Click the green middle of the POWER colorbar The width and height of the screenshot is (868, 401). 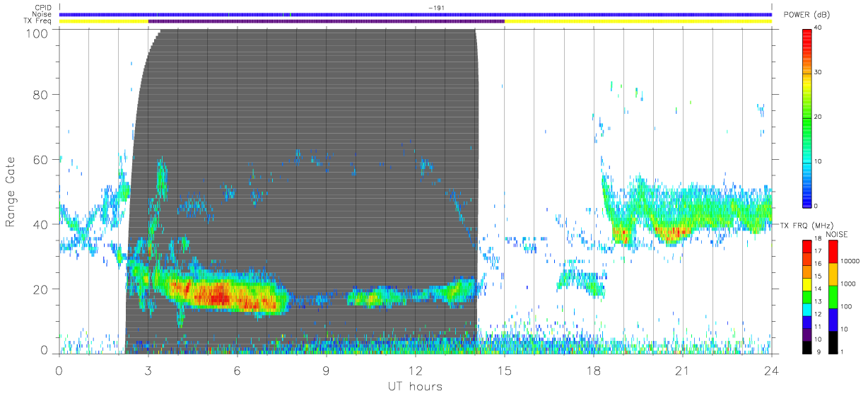click(x=807, y=117)
